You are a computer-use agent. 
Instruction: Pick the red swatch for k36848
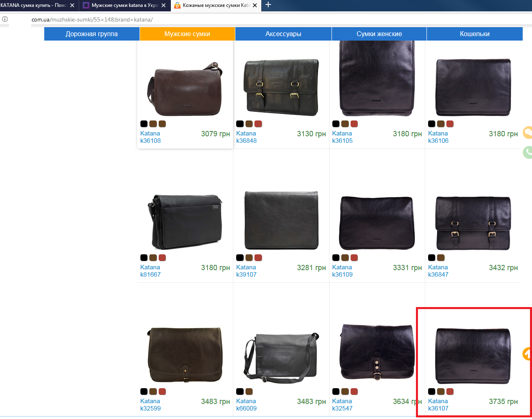[258, 124]
